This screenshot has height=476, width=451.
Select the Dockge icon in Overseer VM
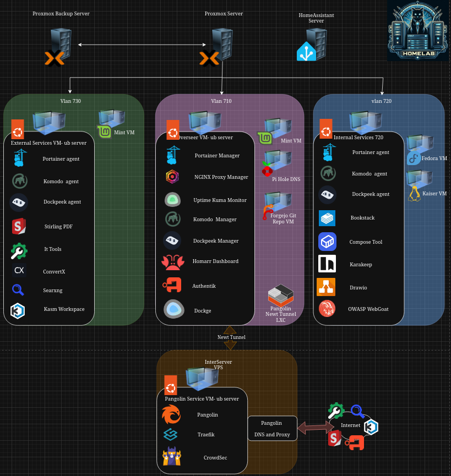click(173, 309)
